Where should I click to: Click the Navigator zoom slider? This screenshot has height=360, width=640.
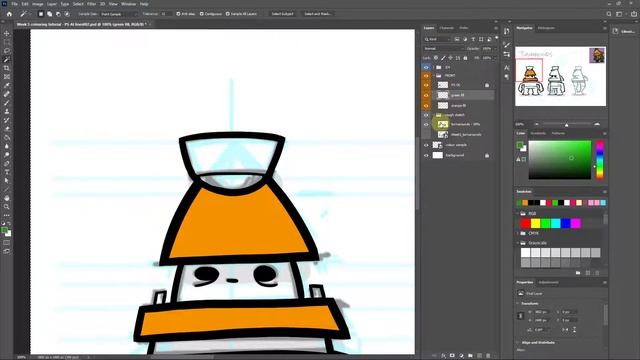click(x=567, y=124)
